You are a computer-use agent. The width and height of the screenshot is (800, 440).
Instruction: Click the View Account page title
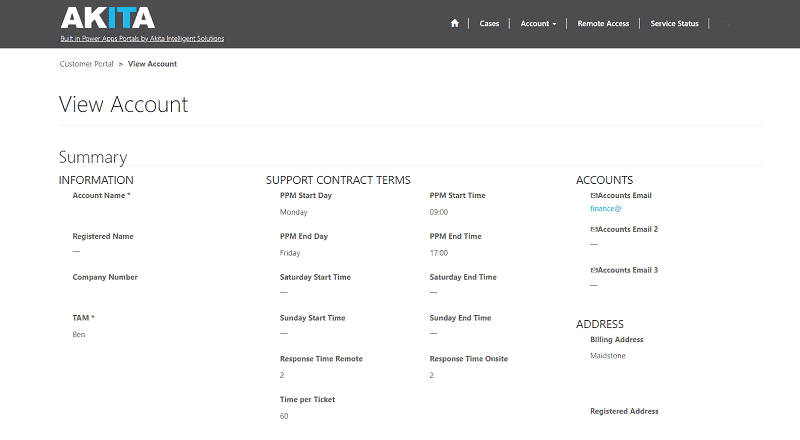(123, 104)
